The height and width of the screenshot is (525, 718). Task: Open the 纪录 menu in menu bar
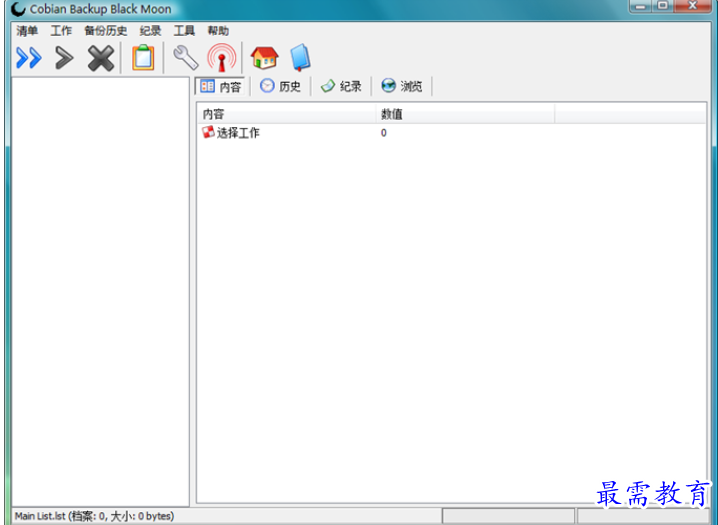tap(151, 31)
